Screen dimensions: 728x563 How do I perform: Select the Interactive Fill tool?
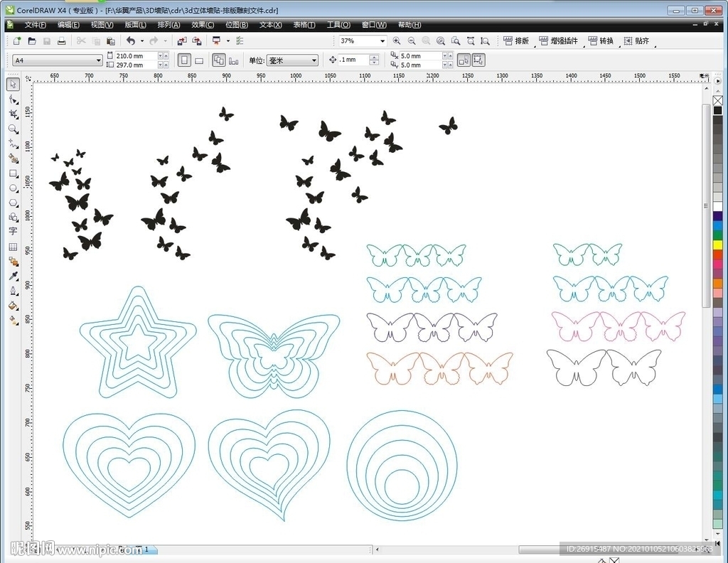pyautogui.click(x=14, y=321)
